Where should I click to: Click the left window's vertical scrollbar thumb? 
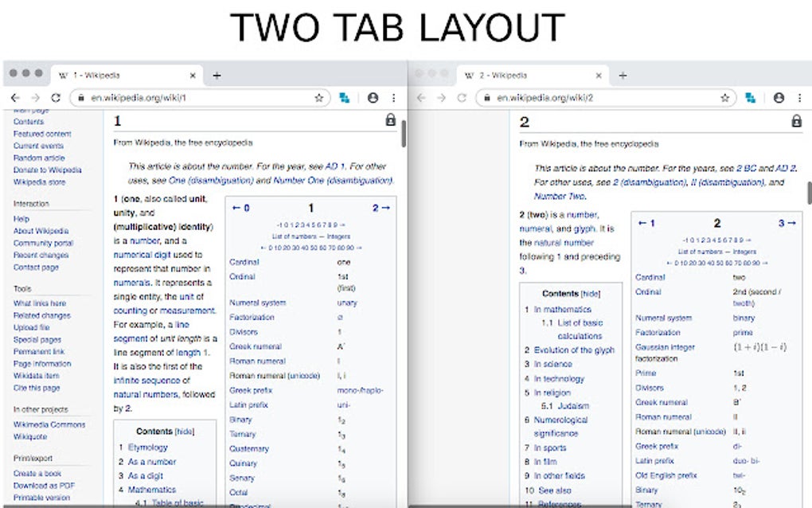[x=404, y=134]
